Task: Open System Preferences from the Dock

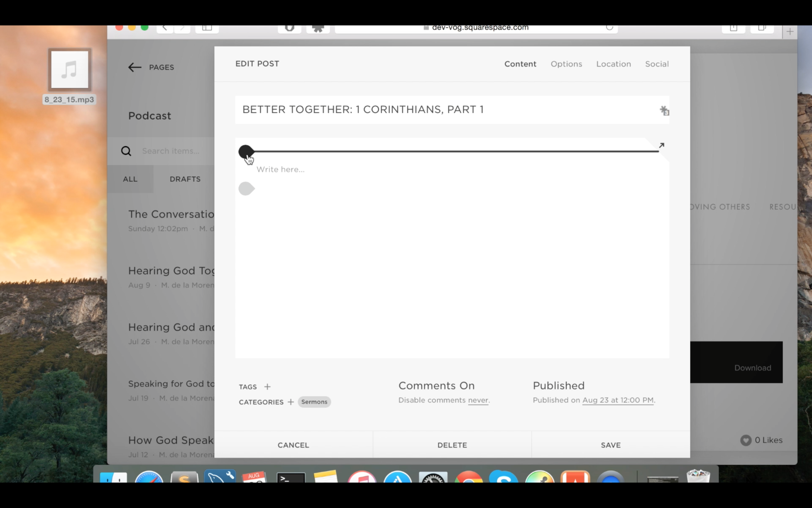Action: [433, 477]
